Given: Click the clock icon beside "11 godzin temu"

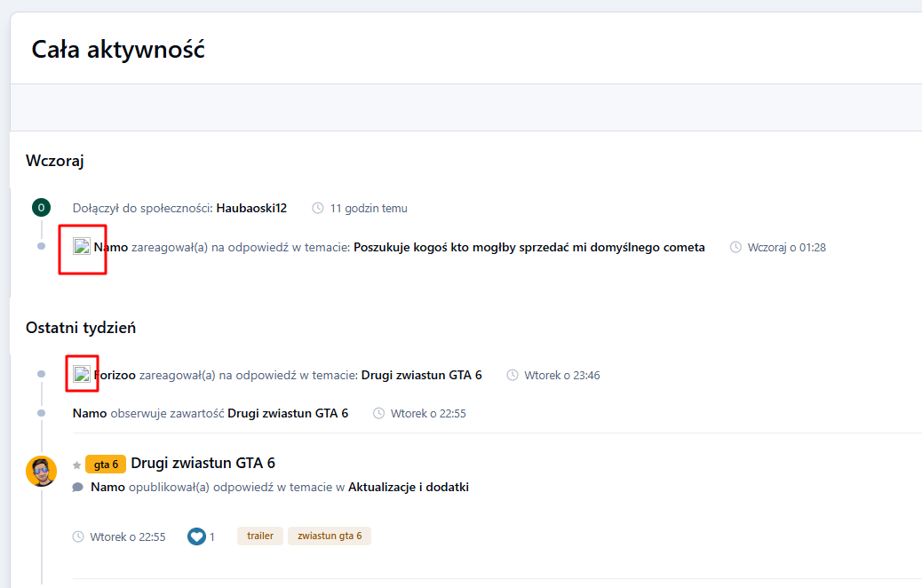Looking at the screenshot, I should pyautogui.click(x=318, y=209).
